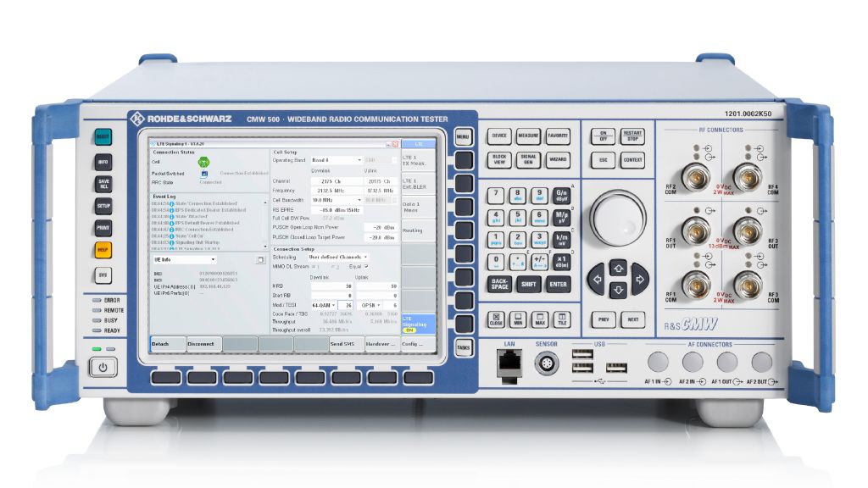
Task: Hit the MIN window hardkey
Action: (x=518, y=319)
